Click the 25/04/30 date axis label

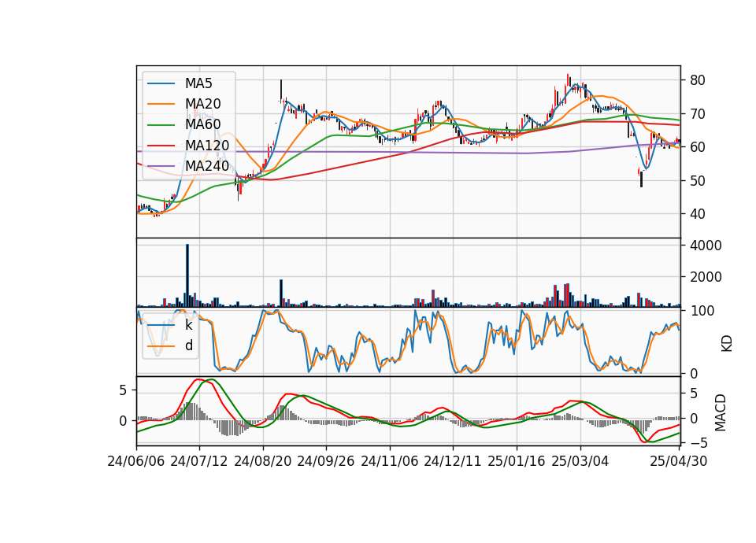[679, 461]
